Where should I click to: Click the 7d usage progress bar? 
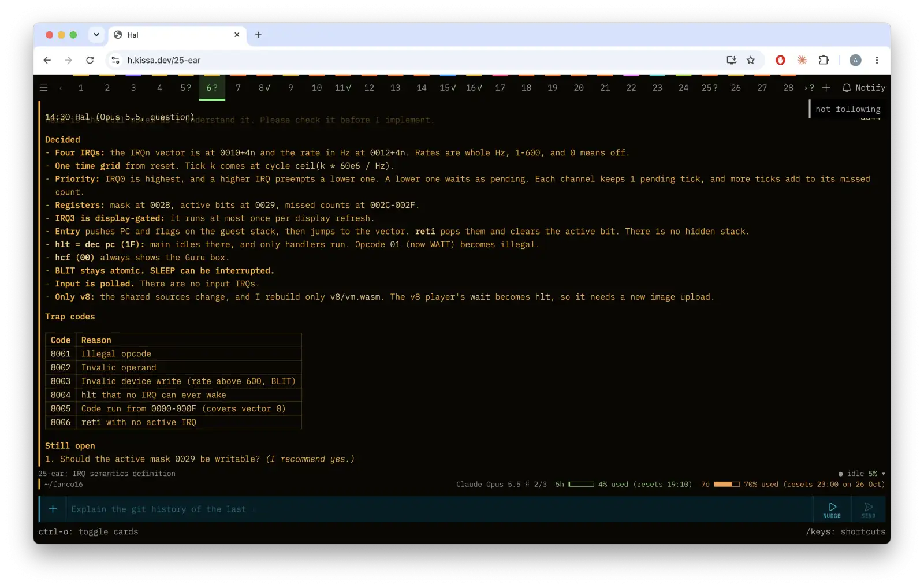coord(726,484)
